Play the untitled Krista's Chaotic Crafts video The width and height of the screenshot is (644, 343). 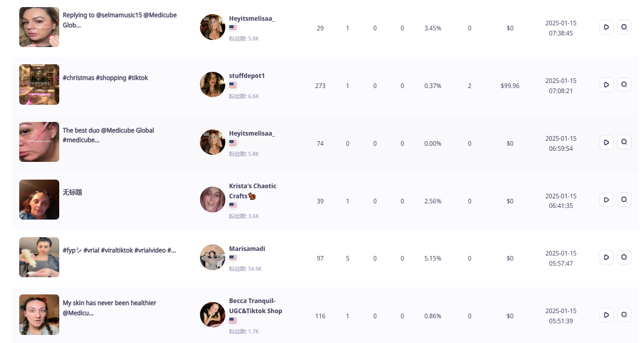(606, 200)
